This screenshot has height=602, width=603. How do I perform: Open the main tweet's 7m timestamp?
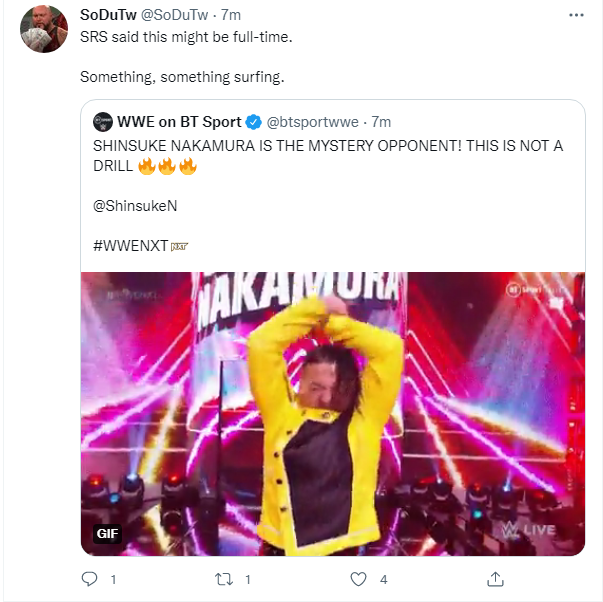pyautogui.click(x=231, y=15)
